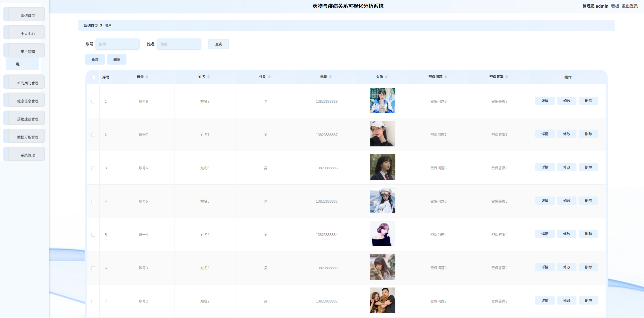Sort by 性别 column arrows

[269, 77]
